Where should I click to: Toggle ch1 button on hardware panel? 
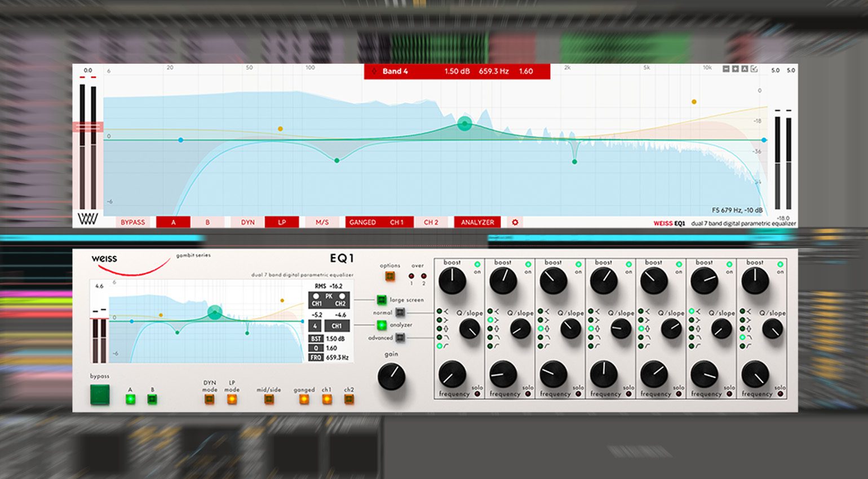pos(327,400)
